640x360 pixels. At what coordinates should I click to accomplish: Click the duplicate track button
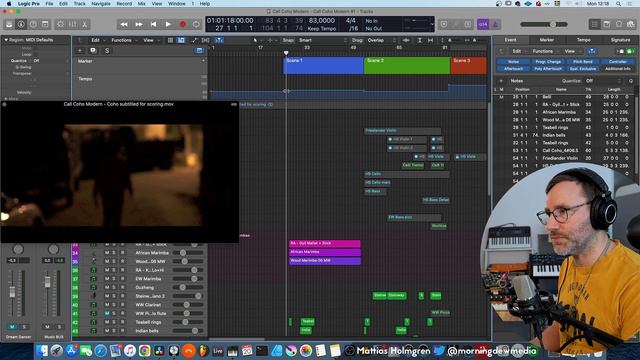click(93, 51)
